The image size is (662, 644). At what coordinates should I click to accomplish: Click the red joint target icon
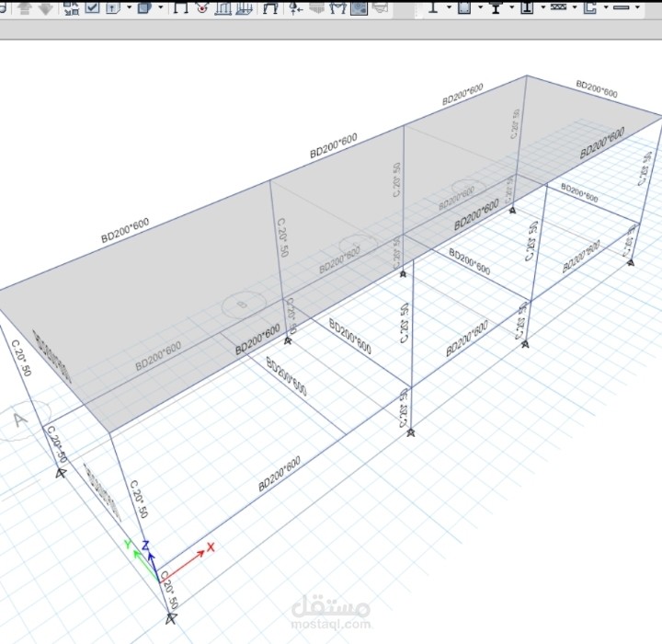(x=203, y=7)
